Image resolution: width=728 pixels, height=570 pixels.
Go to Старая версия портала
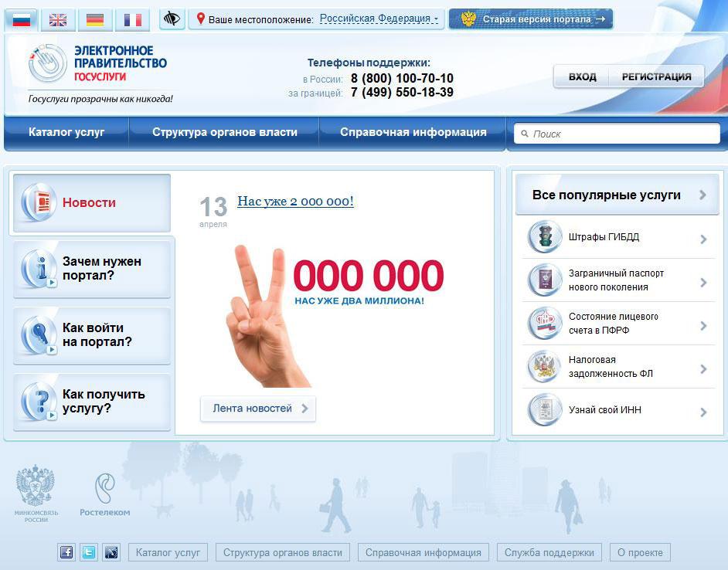click(531, 19)
